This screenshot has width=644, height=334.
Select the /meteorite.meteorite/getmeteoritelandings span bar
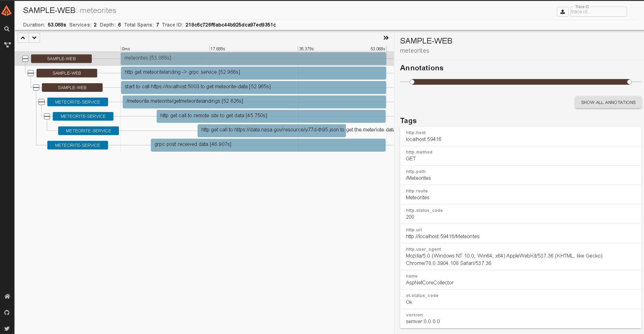tap(254, 102)
